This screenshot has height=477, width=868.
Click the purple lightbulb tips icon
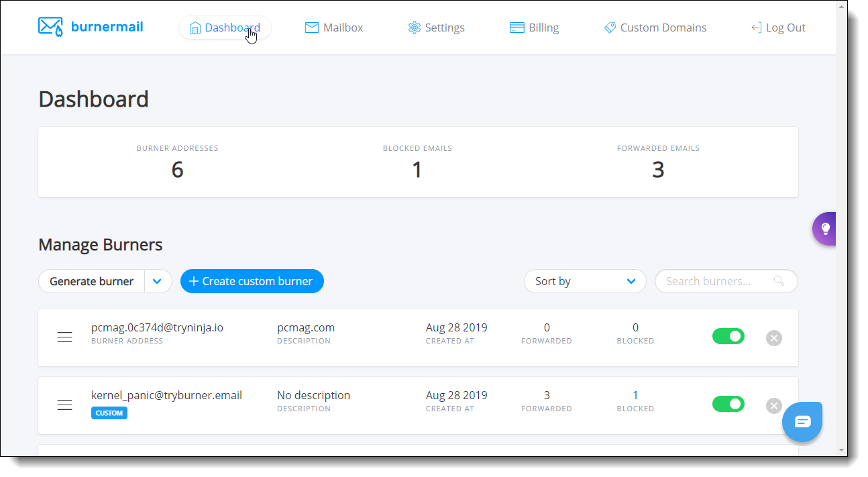point(824,229)
